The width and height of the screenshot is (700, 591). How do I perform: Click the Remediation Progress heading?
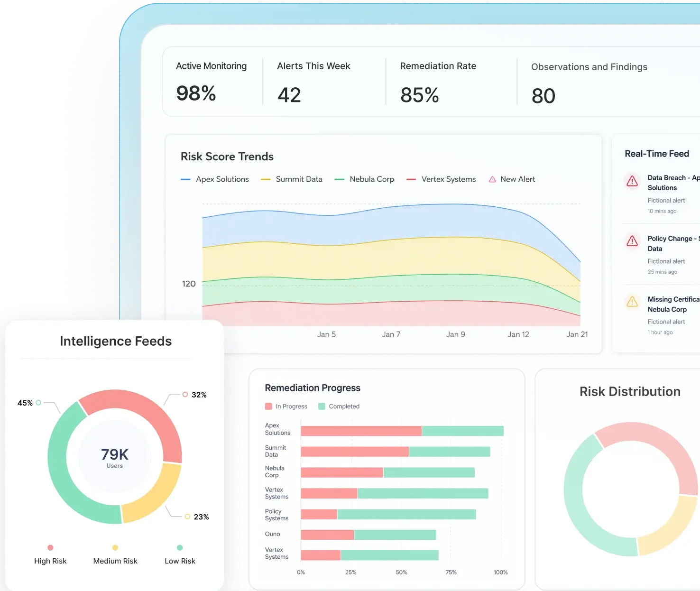click(313, 388)
